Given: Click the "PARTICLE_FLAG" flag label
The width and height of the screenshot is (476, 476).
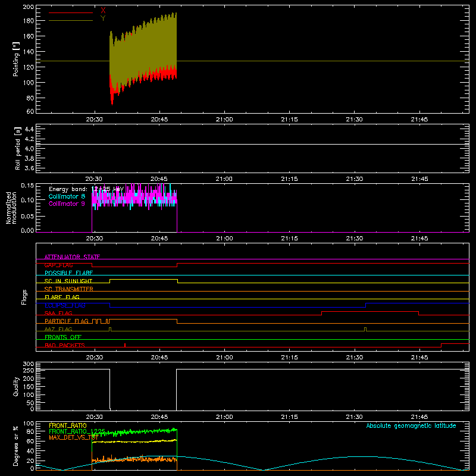Looking at the screenshot, I should pos(67,321).
